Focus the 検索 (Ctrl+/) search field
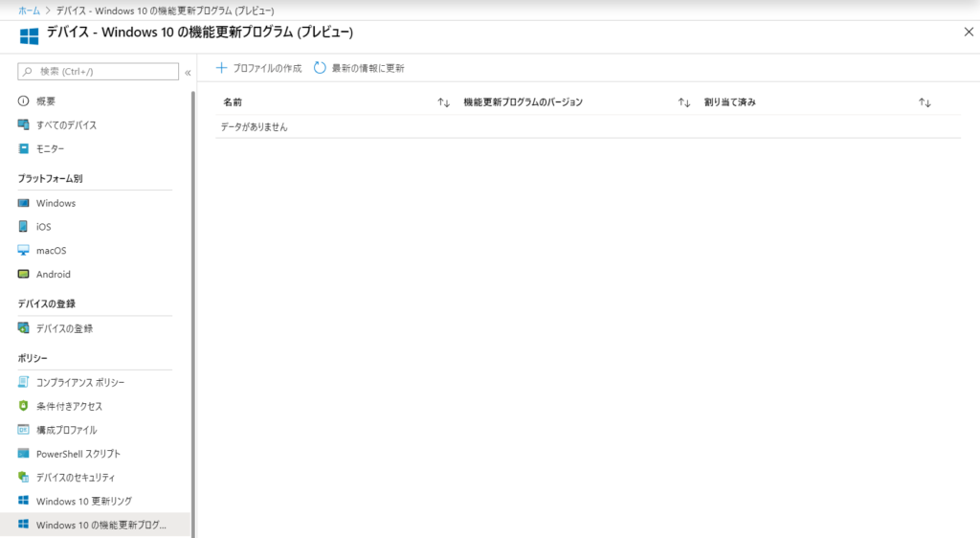 (x=99, y=72)
